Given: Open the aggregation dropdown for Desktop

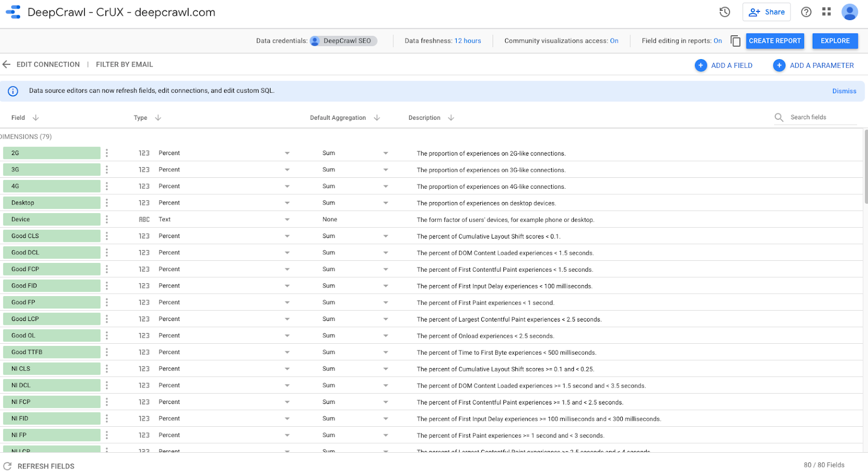Looking at the screenshot, I should pos(386,203).
